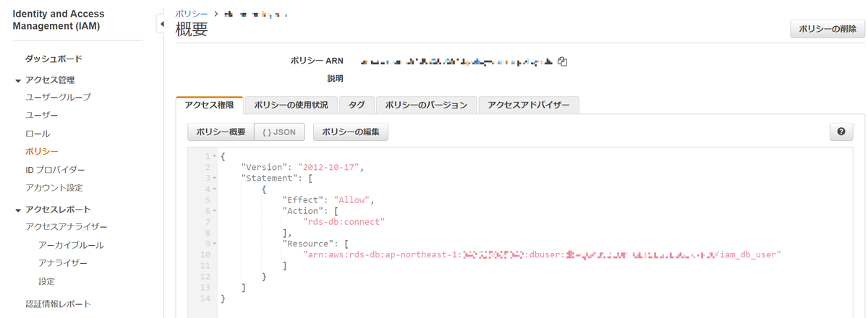Fold the Statement array at line 3
Screen dimensions: 868x318
pyautogui.click(x=215, y=178)
